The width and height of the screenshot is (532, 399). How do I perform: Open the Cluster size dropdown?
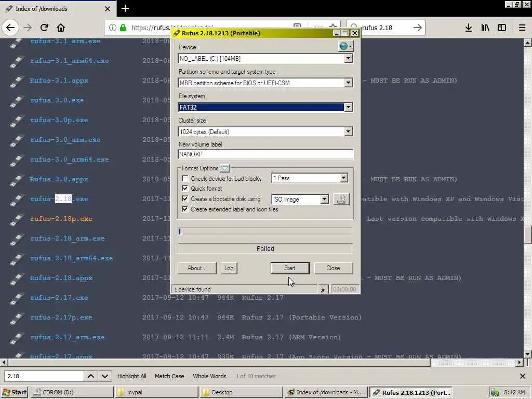pyautogui.click(x=349, y=131)
